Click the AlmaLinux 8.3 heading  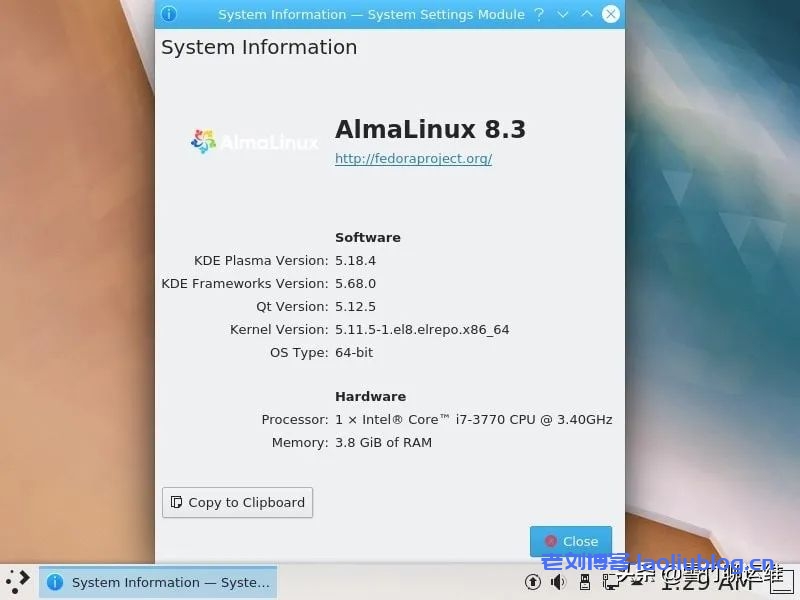click(430, 129)
